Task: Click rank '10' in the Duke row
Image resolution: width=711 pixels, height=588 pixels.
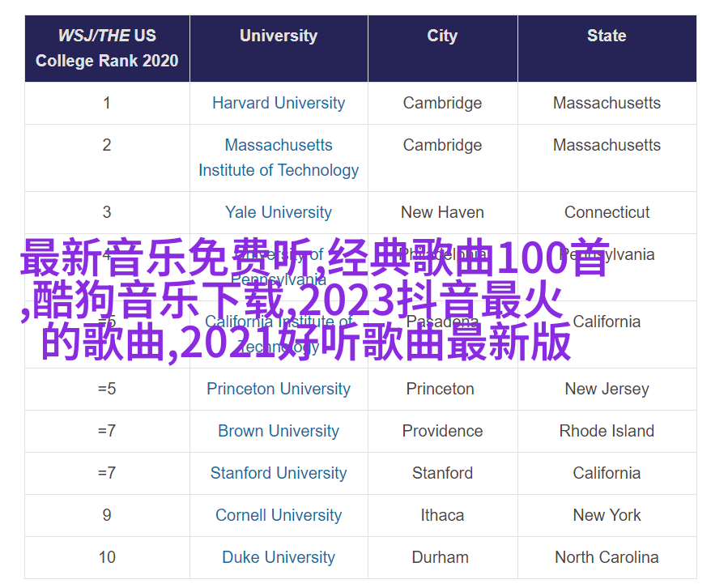Action: tap(107, 557)
